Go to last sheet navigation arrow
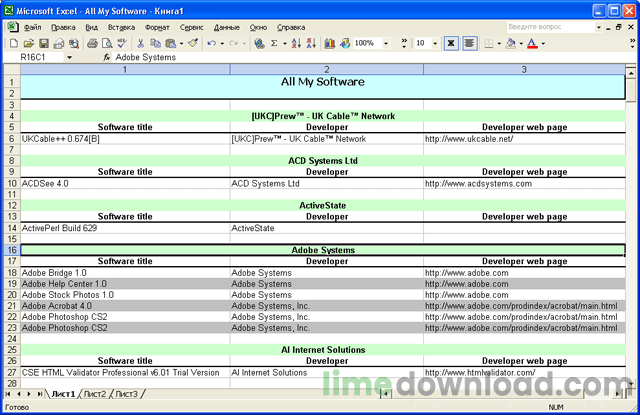 pyautogui.click(x=40, y=394)
